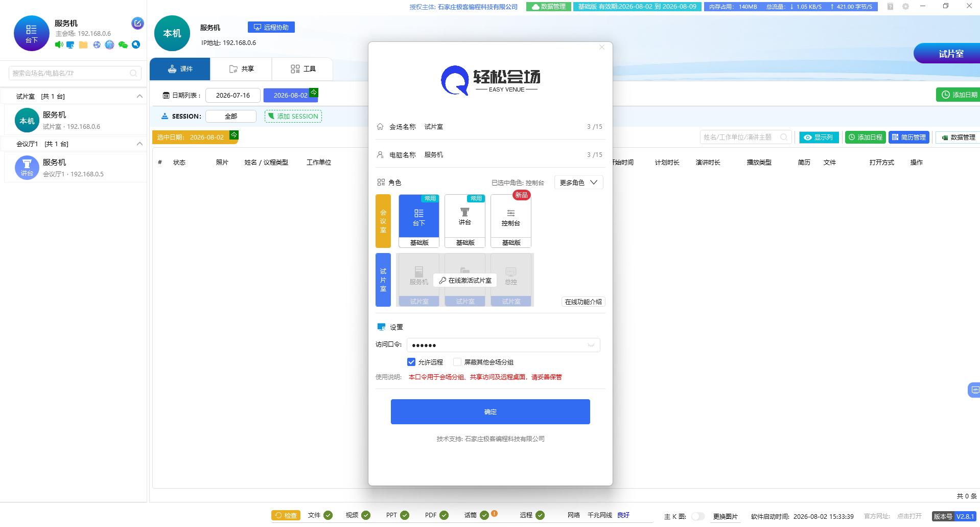Viewport: 980px width, 527px height.
Task: Toggle password visibility in 访问口令 field
Action: point(591,345)
